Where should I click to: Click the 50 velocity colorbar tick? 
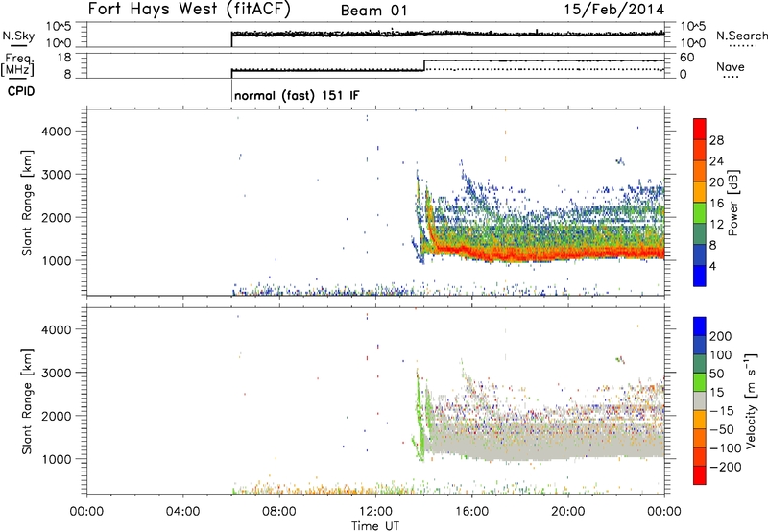pos(716,374)
